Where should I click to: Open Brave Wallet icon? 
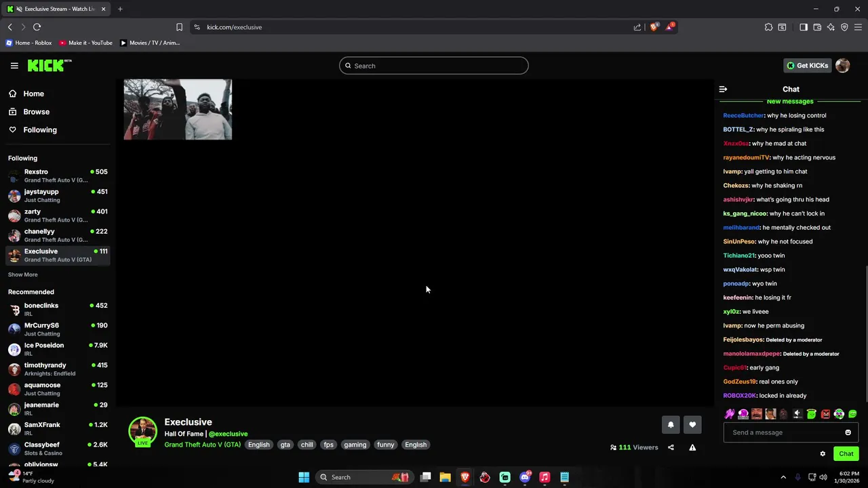tap(817, 27)
